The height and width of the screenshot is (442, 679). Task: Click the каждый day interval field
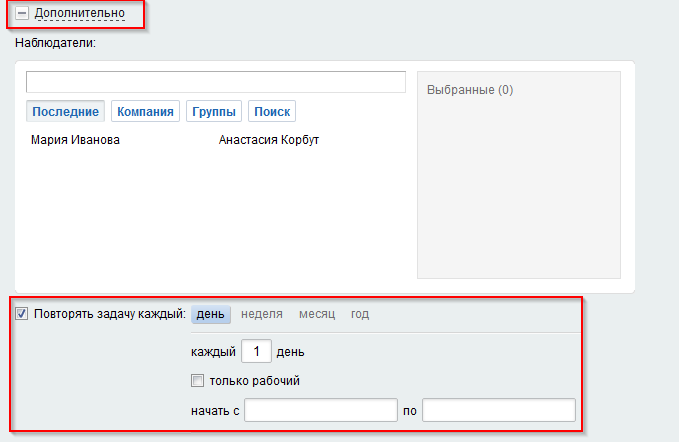click(256, 351)
